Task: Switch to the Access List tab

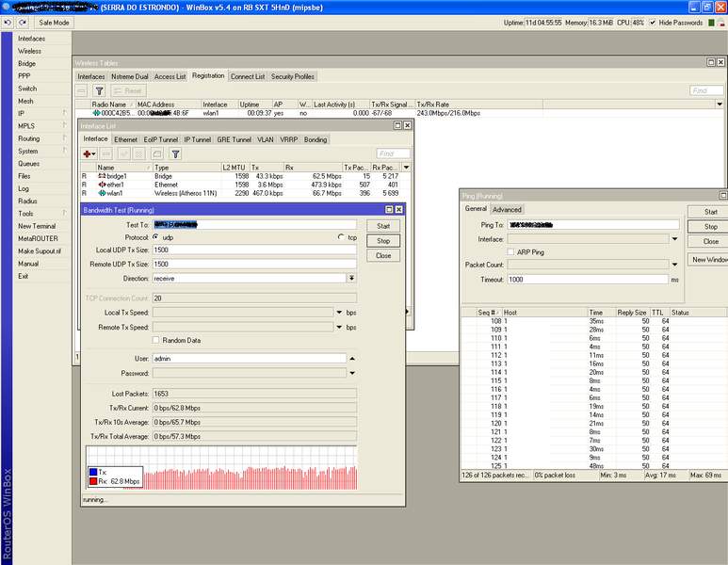Action: click(x=170, y=76)
